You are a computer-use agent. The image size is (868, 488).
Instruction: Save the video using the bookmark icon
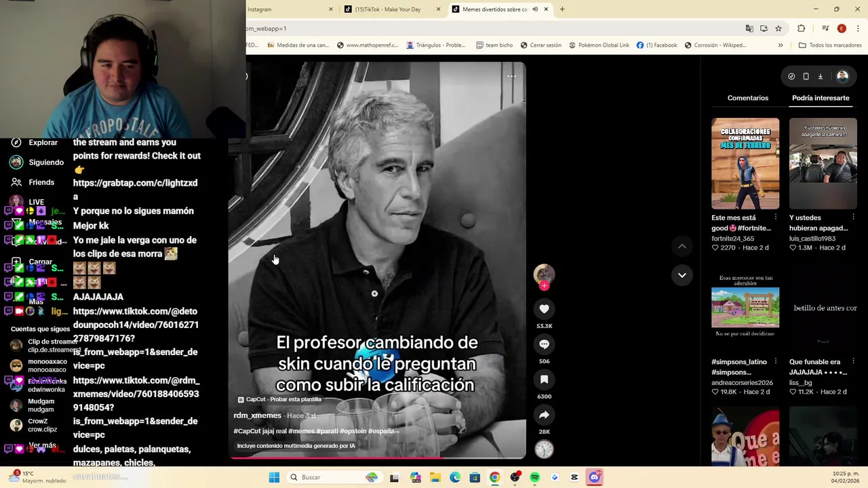544,380
